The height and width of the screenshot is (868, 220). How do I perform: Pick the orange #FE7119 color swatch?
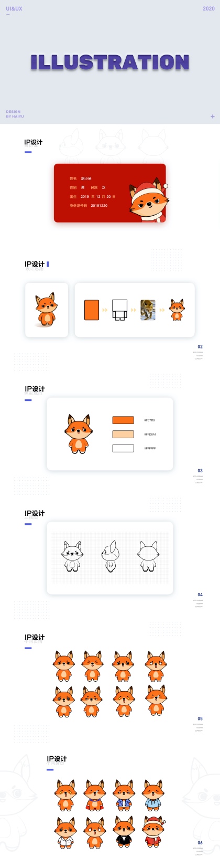[x=123, y=420]
